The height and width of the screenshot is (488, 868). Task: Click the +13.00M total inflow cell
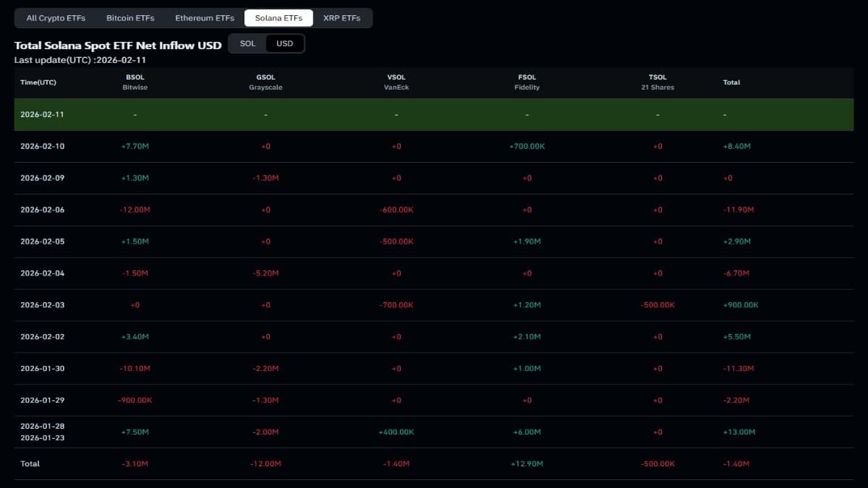tap(739, 432)
